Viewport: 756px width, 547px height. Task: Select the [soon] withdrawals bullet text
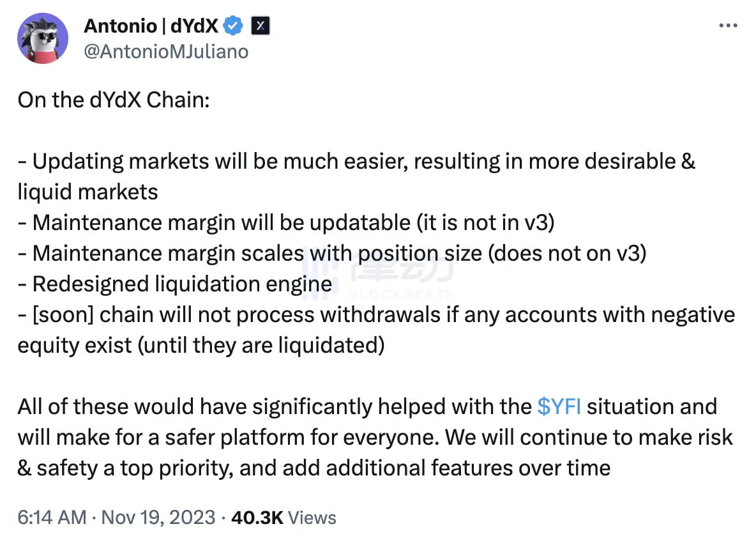point(377,314)
